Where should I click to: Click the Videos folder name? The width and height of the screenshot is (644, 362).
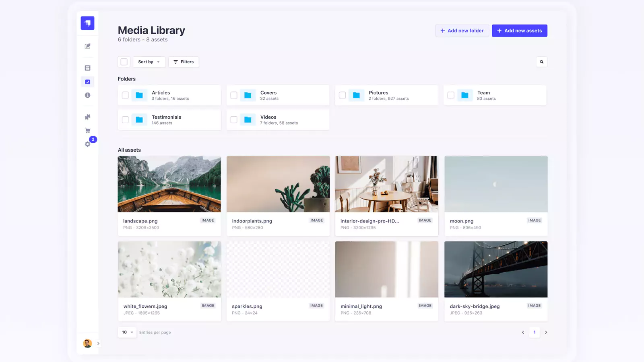point(268,117)
